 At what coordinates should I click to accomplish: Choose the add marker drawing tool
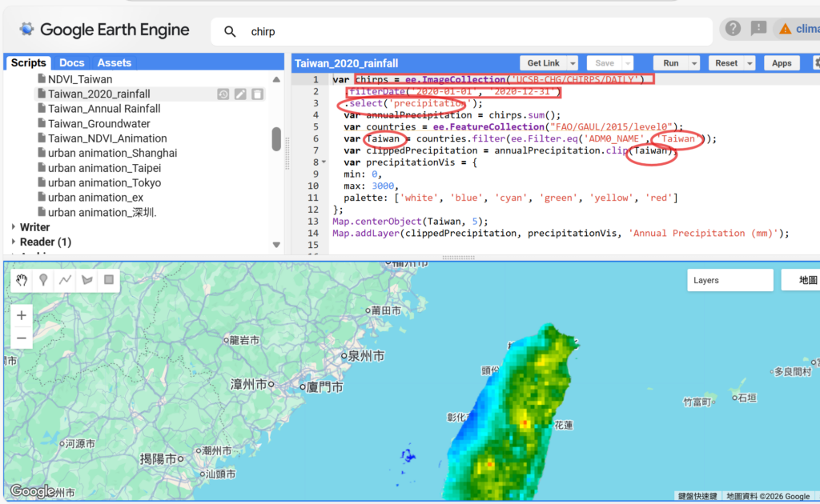(44, 280)
